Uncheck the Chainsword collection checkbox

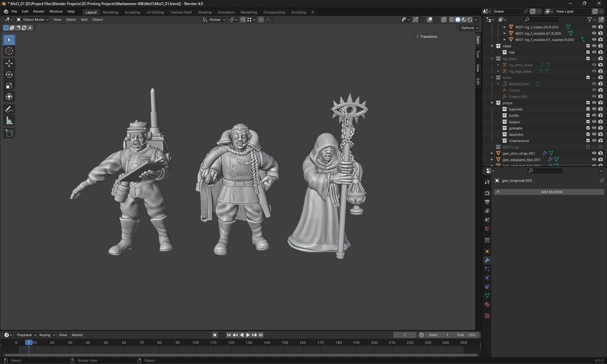[x=588, y=141]
